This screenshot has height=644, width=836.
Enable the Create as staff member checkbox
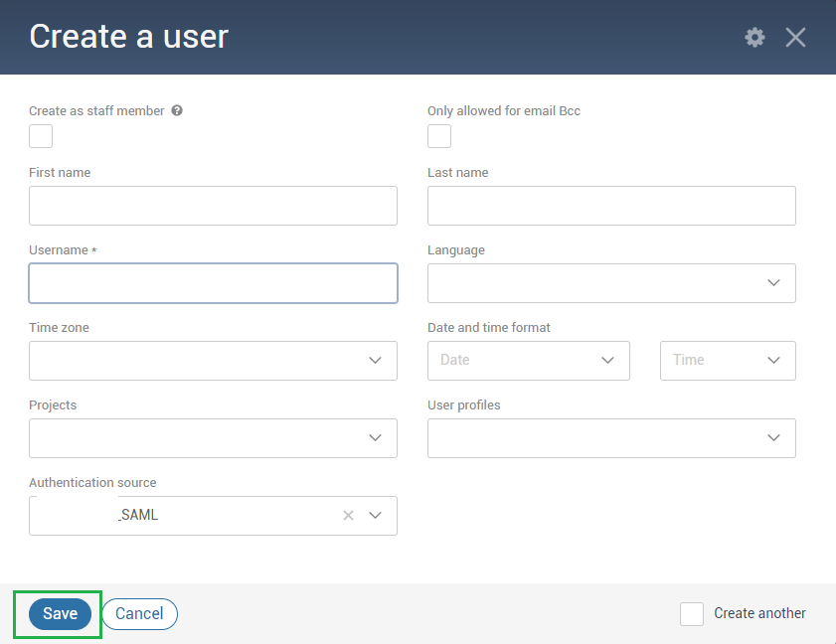[x=40, y=135]
